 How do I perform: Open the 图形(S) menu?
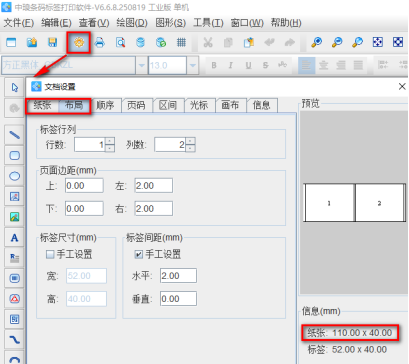click(x=171, y=23)
